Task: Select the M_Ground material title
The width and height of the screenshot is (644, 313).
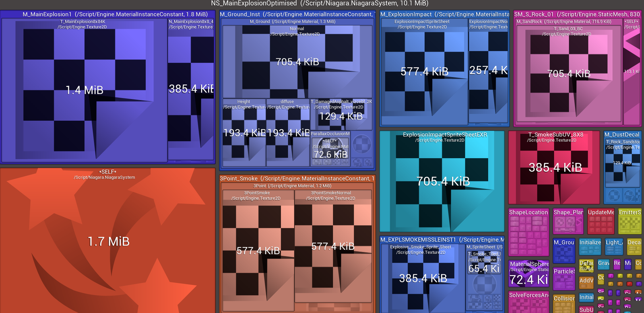Action: coord(293,22)
